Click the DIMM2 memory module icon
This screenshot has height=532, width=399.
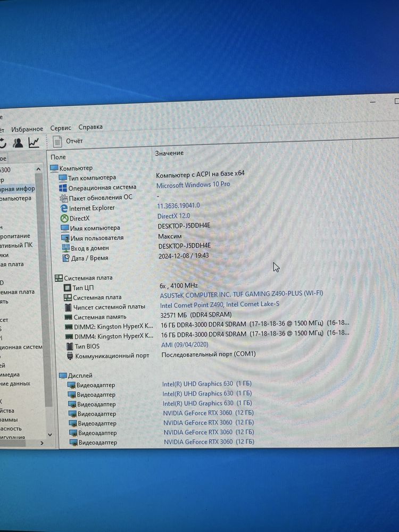69,327
